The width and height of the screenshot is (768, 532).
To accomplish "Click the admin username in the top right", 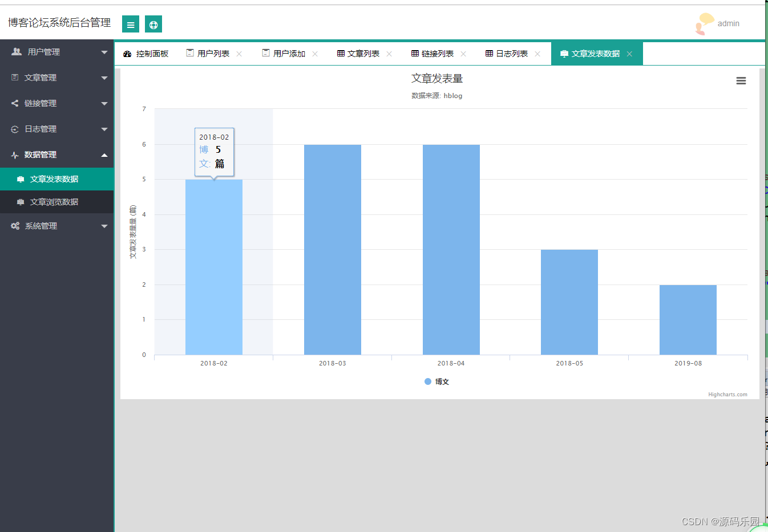I will tap(729, 24).
